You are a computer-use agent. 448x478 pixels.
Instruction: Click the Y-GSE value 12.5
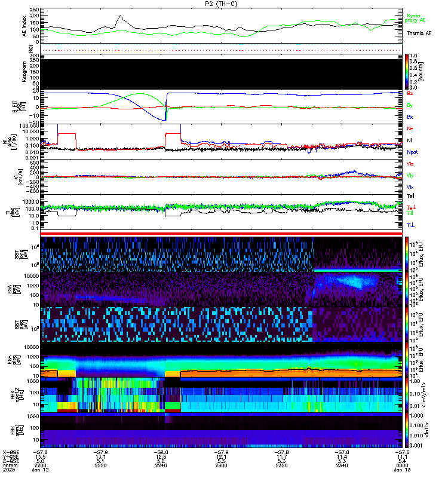click(161, 456)
